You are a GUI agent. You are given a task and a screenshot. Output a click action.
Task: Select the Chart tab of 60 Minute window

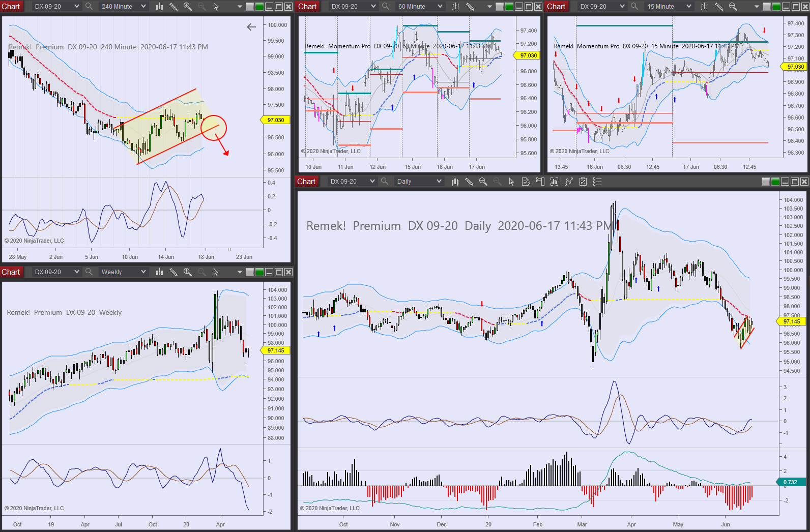coord(308,7)
